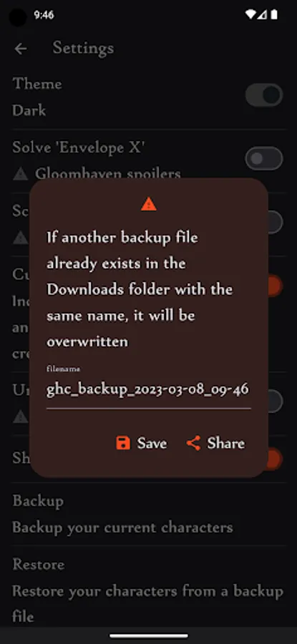The width and height of the screenshot is (297, 644).
Task: Tap the home gesture bar
Action: click(x=148, y=636)
